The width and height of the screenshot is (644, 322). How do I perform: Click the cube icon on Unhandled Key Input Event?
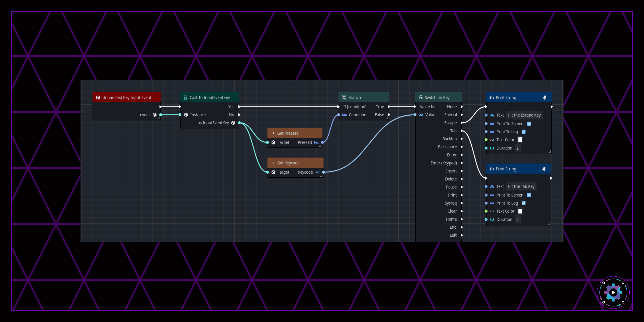[x=98, y=98]
